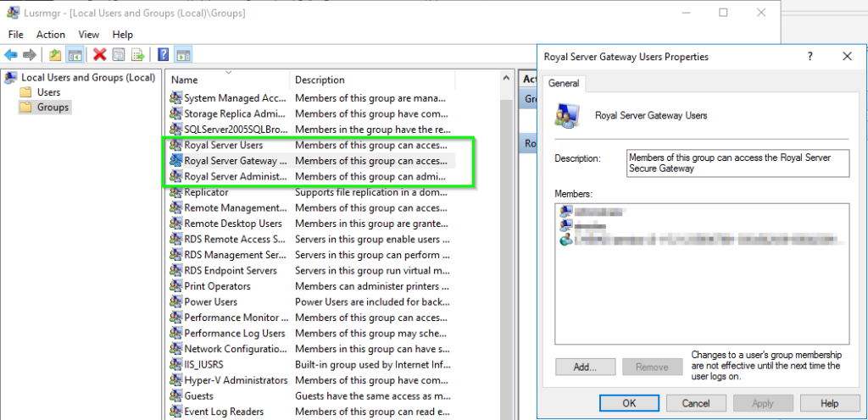Select the System Managed Acc... group row
868x420 pixels.
(x=312, y=98)
